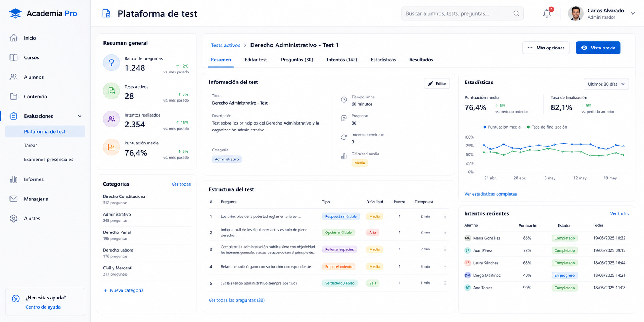This screenshot has width=644, height=322.
Task: Open the Preguntas (30) tab
Action: point(297,60)
